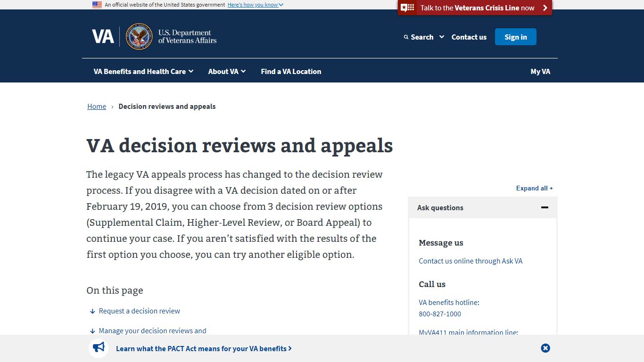Screen dimensions: 644x362
Task: Expand all sidebar sections
Action: pyautogui.click(x=535, y=188)
